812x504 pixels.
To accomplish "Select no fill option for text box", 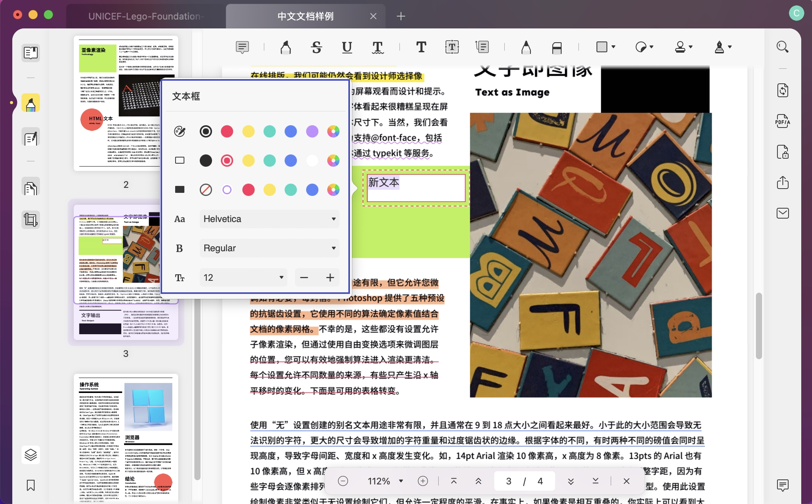I will (206, 190).
